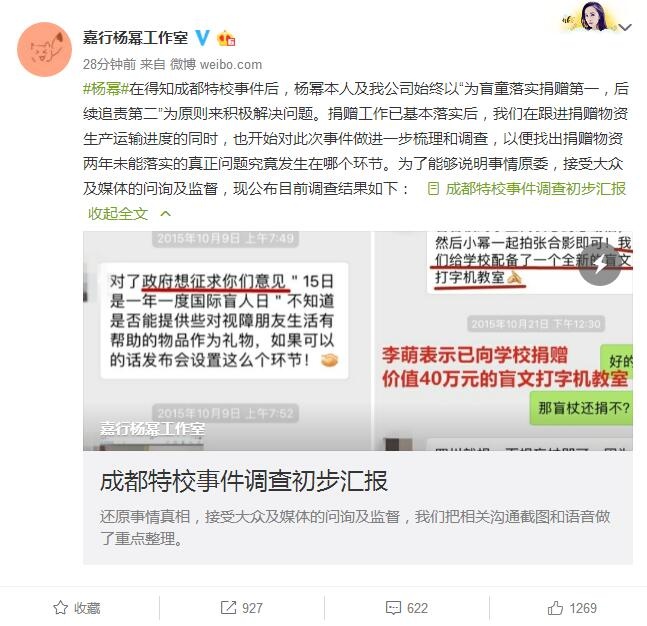The height and width of the screenshot is (626, 647).
Task: Click the star favorite icon
Action: point(60,608)
